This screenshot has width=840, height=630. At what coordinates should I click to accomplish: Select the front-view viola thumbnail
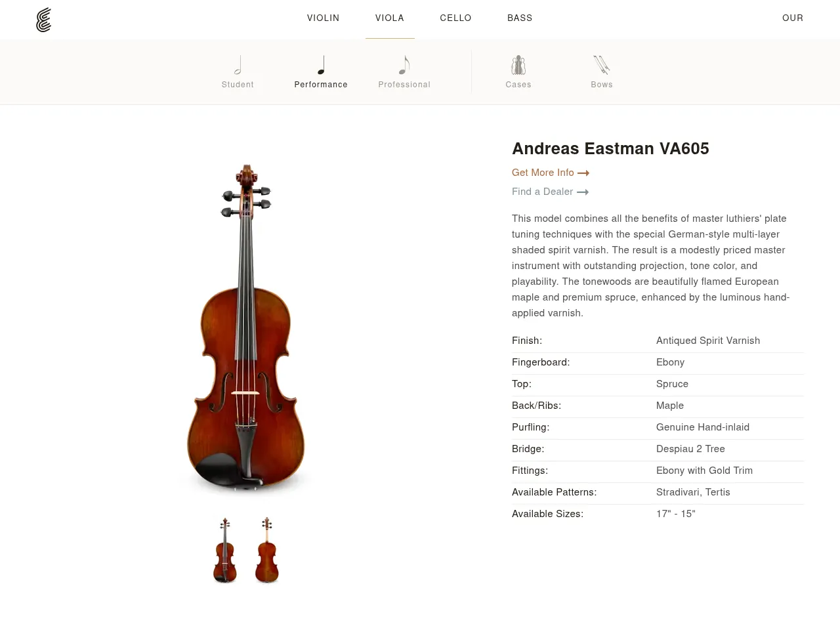(224, 550)
